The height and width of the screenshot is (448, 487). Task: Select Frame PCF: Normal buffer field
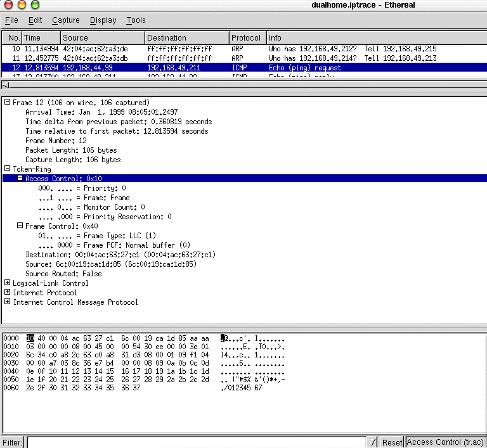pos(114,245)
